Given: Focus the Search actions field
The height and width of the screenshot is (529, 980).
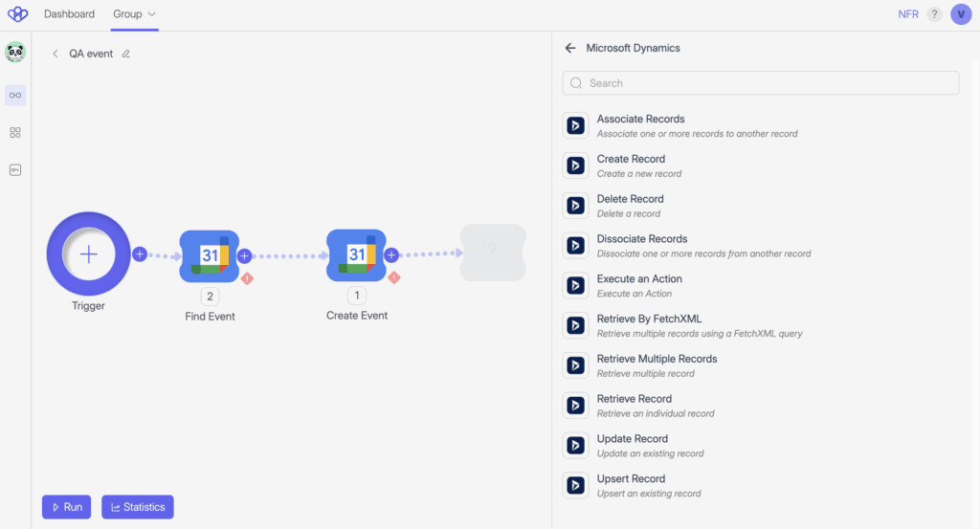Looking at the screenshot, I should [x=761, y=83].
